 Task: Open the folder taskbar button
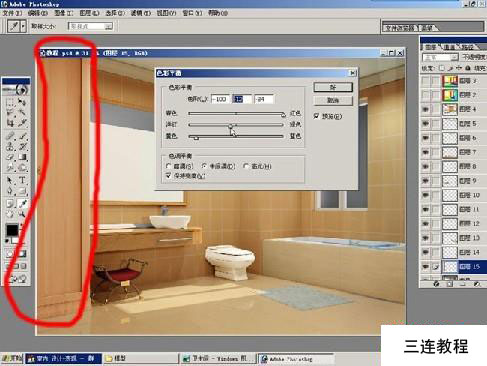[140, 359]
